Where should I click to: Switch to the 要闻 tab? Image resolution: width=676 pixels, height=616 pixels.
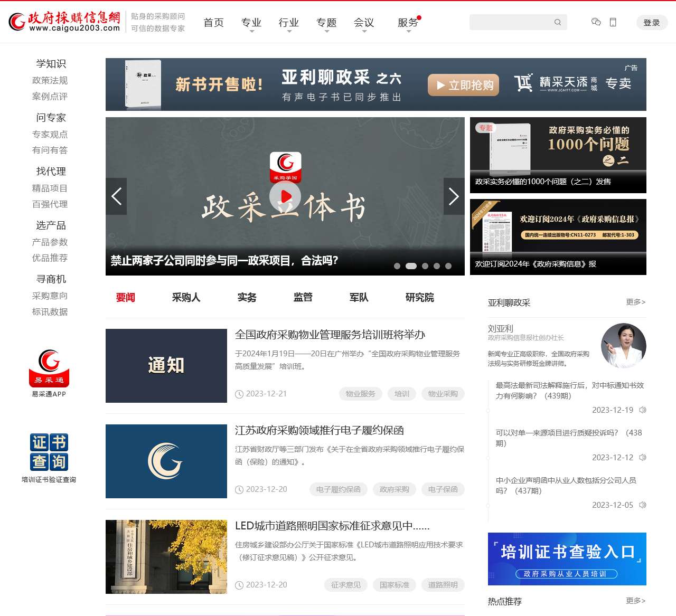pos(126,298)
